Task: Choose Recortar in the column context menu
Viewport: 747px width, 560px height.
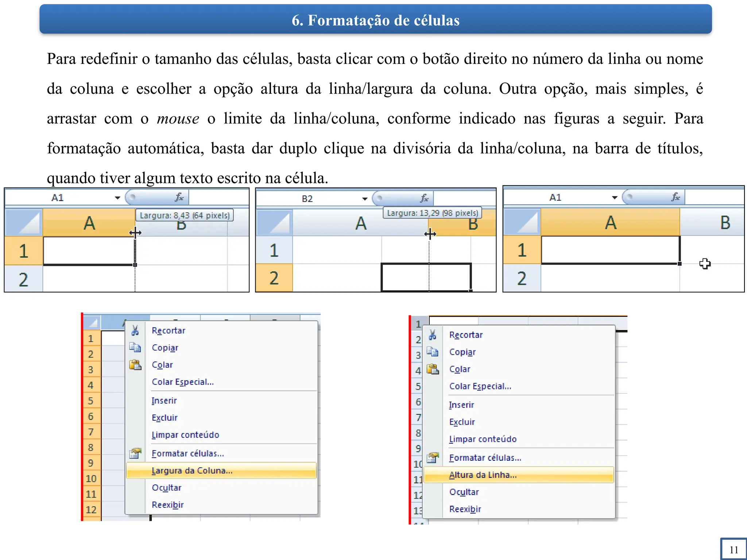Action: click(168, 330)
